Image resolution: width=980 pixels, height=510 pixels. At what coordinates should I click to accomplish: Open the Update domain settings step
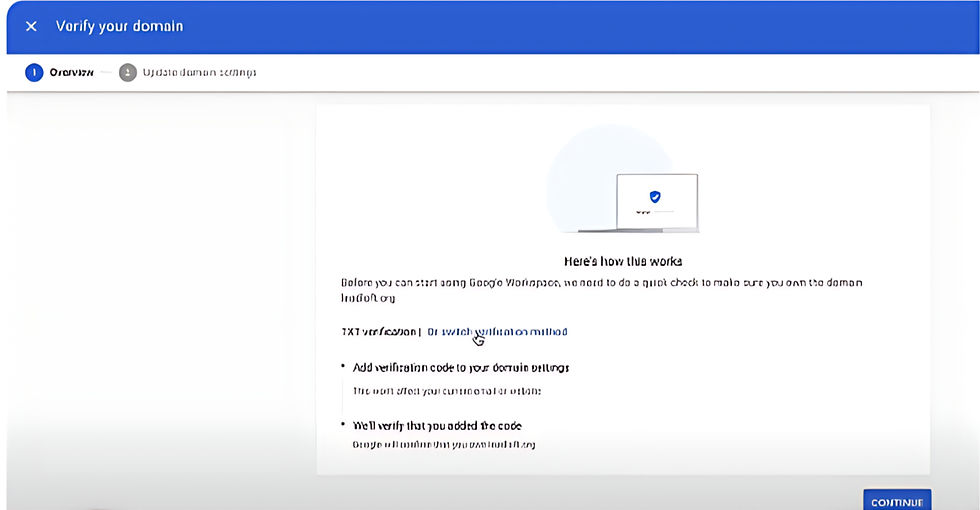click(x=199, y=72)
